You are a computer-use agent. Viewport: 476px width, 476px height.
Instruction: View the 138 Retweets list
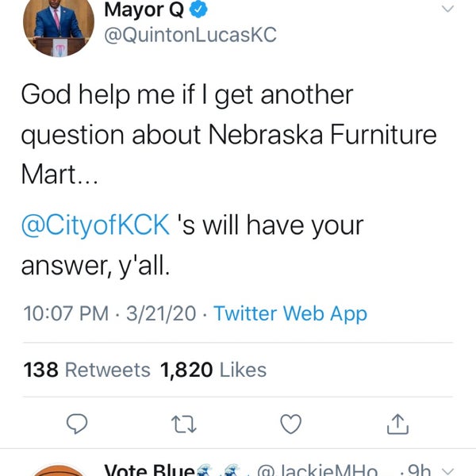point(87,370)
